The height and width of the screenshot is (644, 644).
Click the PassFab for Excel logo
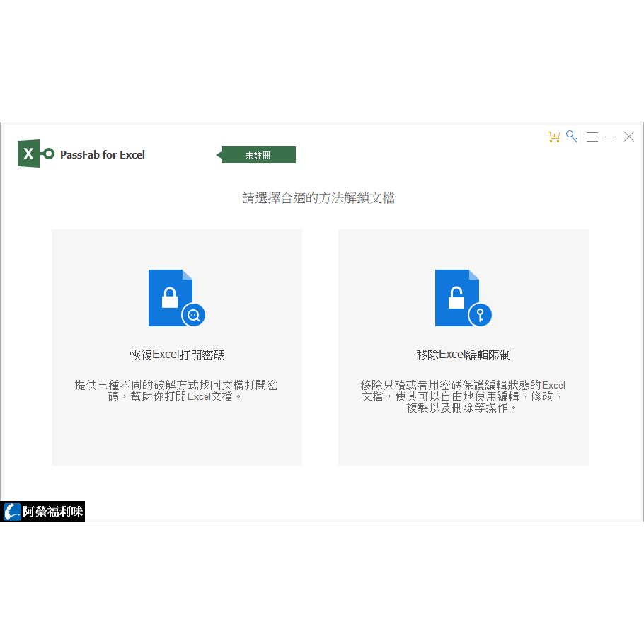[35, 154]
